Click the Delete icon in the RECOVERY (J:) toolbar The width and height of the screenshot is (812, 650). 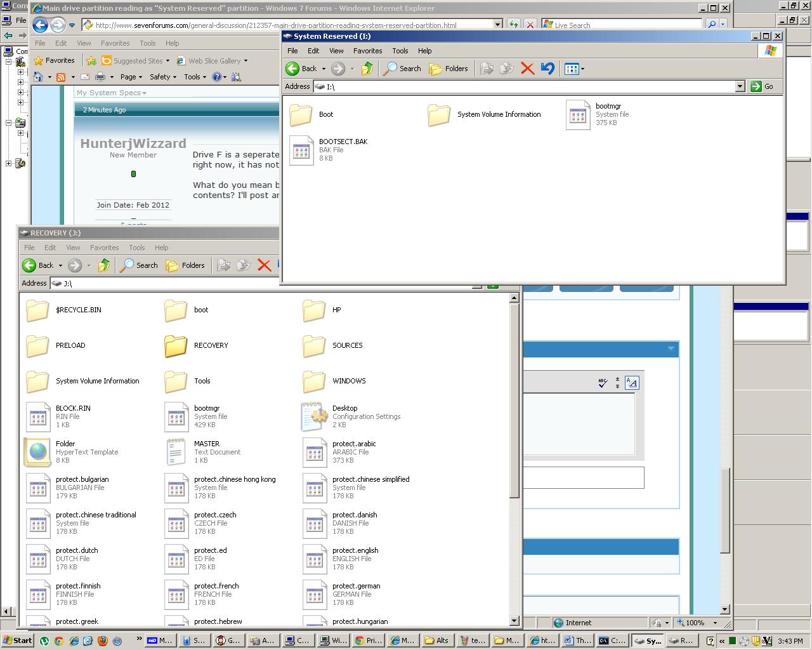pos(264,265)
